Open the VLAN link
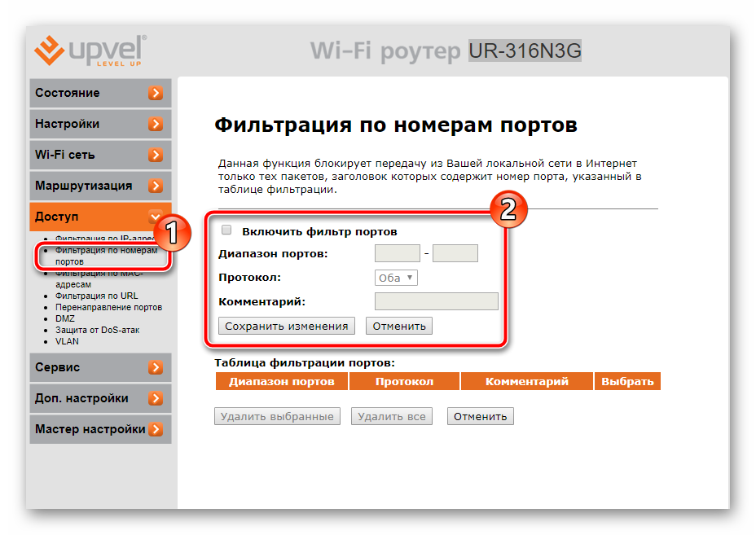This screenshot has height=535, width=756. tap(67, 341)
